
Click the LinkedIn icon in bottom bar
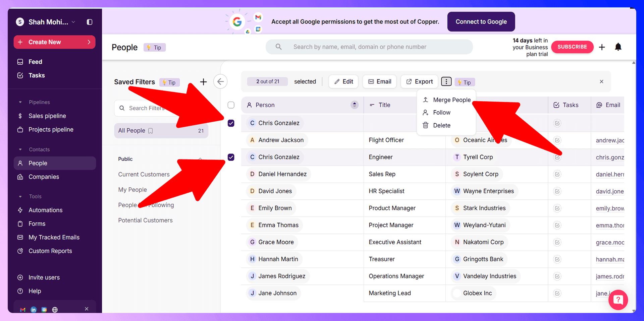pos(34,310)
